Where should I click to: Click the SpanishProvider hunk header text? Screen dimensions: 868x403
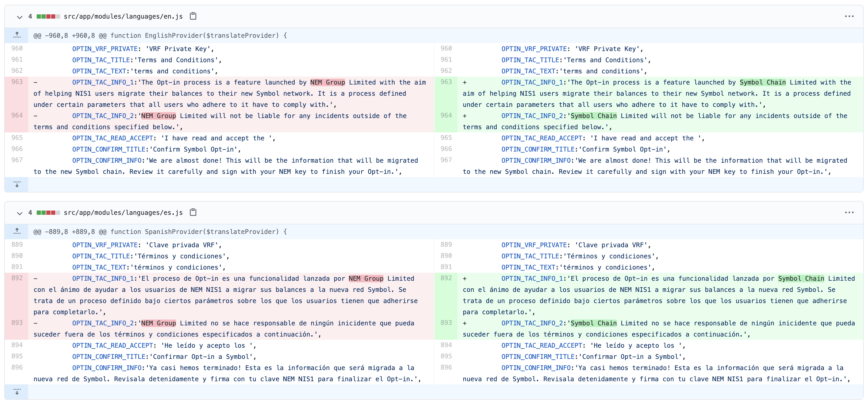[160, 232]
